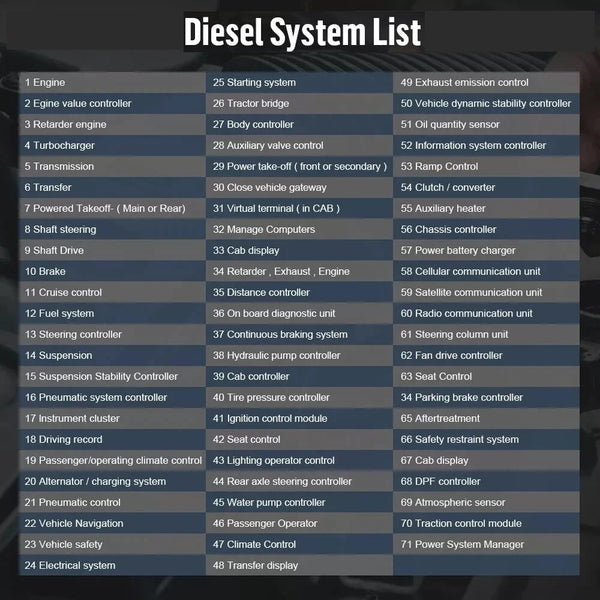Image resolution: width=600 pixels, height=600 pixels.
Task: Select '50 Vehicle dynamic stability controller'
Action: pos(486,103)
